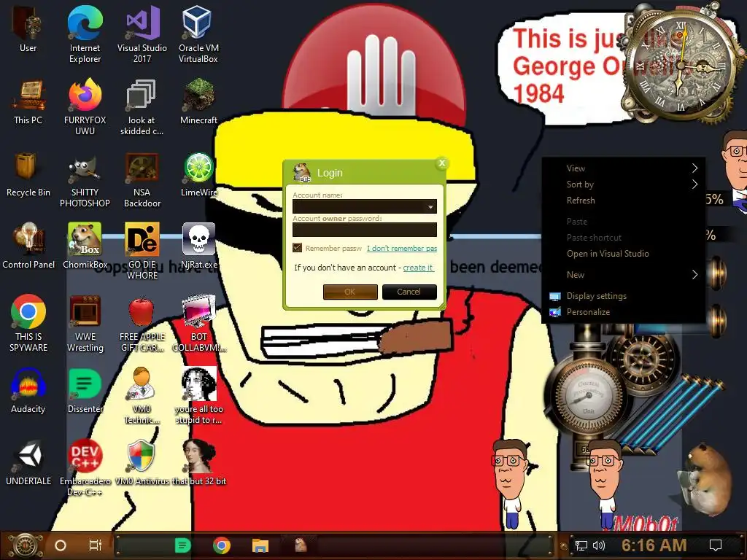747x560 pixels.
Task: Open Internet Explorer desktop icon
Action: tap(85, 34)
